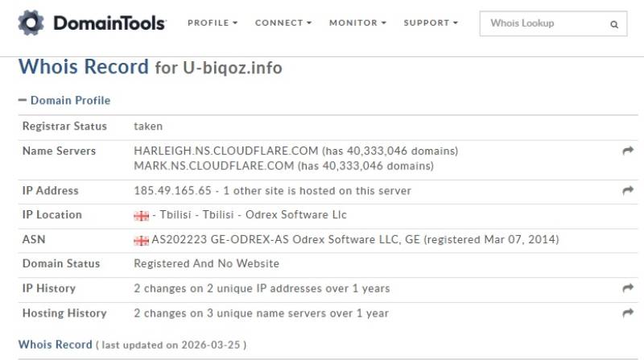Viewport: 644px width, 360px height.
Task: Open the SUPPORT dropdown menu
Action: tap(431, 23)
